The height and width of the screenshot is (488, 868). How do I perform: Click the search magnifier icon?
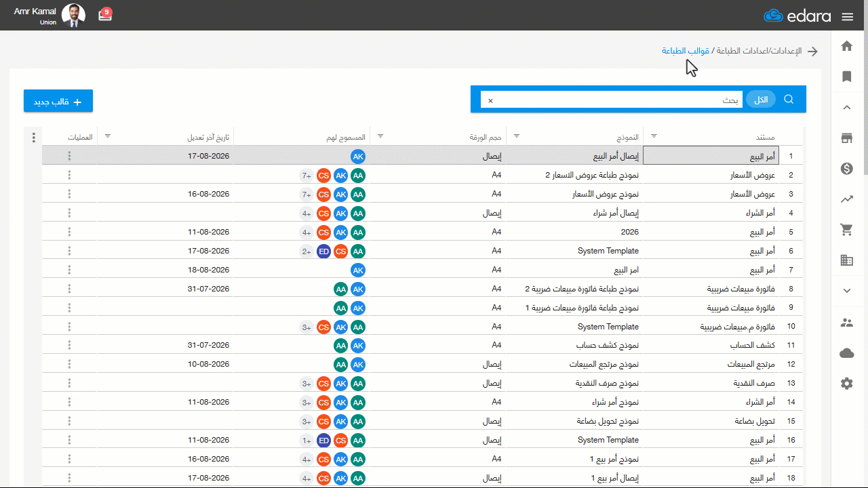point(789,99)
